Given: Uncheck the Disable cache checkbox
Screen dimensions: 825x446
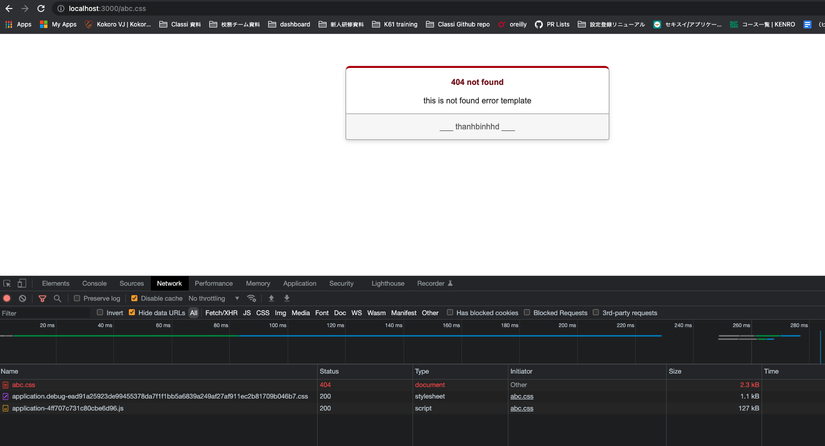Looking at the screenshot, I should coord(134,298).
